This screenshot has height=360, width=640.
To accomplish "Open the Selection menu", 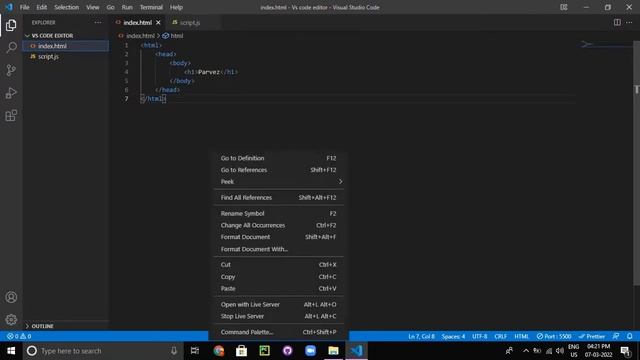I will [x=67, y=7].
